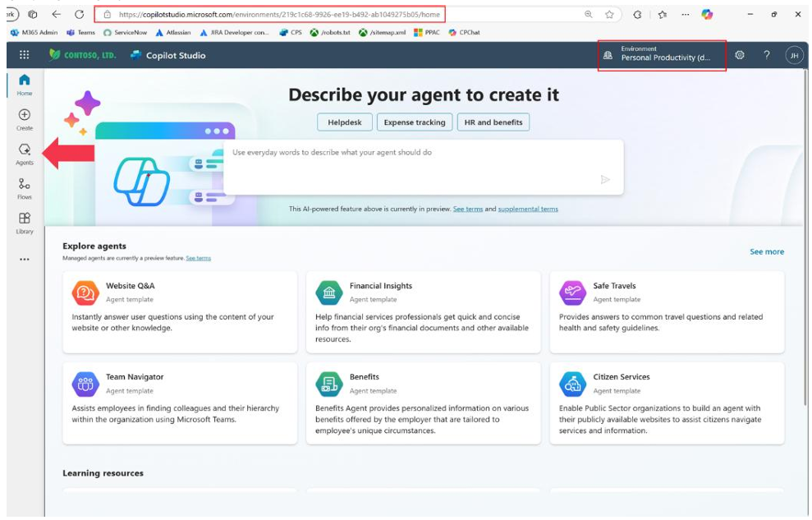The image size is (812, 520).
Task: Open the PPAC bookmark
Action: pos(427,32)
